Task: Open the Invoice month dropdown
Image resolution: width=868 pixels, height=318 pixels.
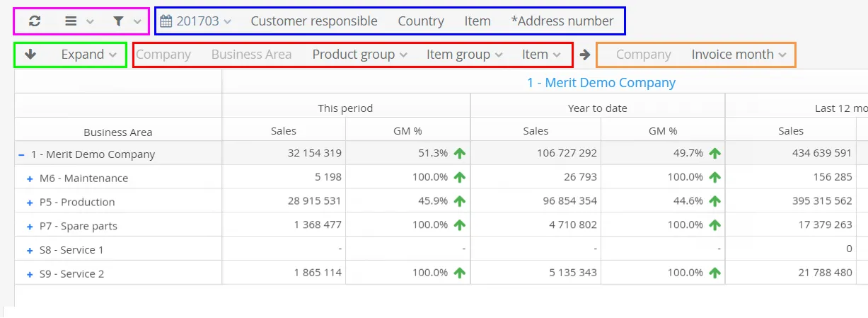Action: pos(739,54)
